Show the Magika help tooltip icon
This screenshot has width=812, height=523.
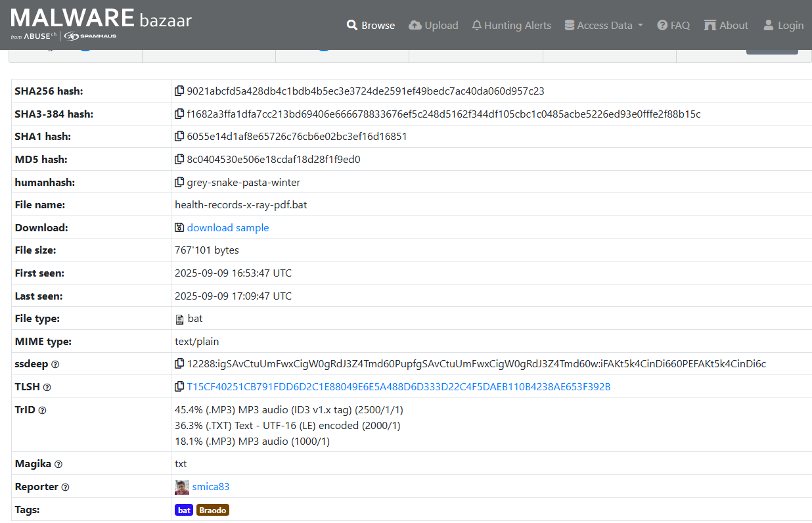pos(58,465)
